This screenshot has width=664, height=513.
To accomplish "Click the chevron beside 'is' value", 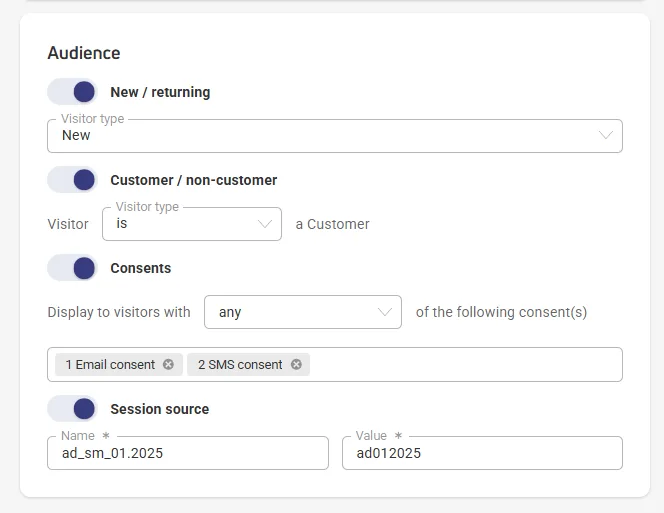I will click(265, 224).
